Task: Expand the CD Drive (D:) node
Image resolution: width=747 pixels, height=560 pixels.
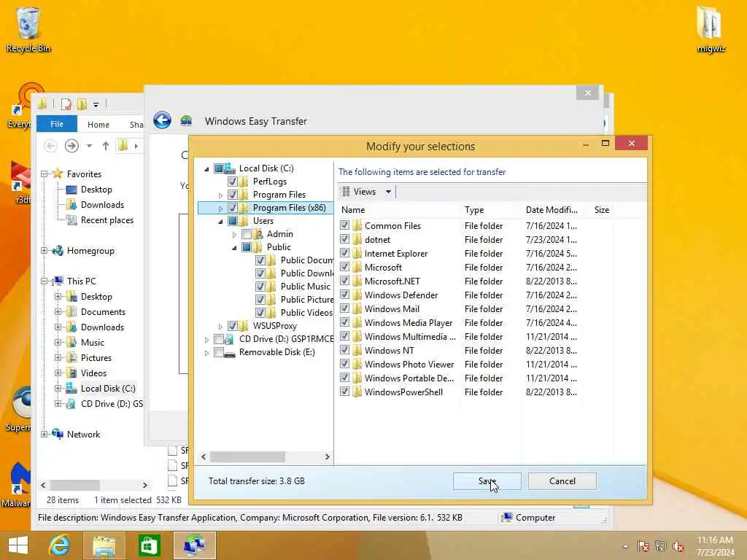Action: click(206, 339)
